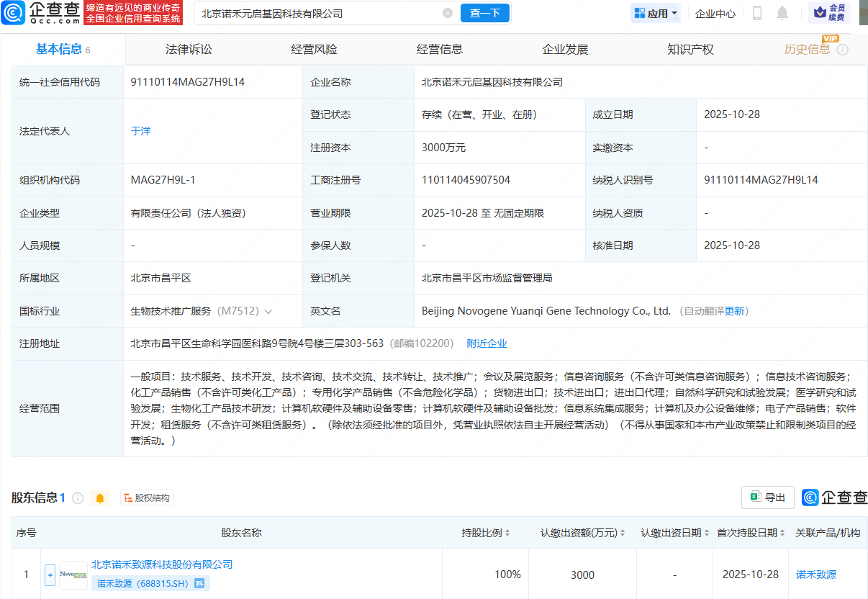
Task: Click the shareholder alert bell icon
Action: coord(100,498)
